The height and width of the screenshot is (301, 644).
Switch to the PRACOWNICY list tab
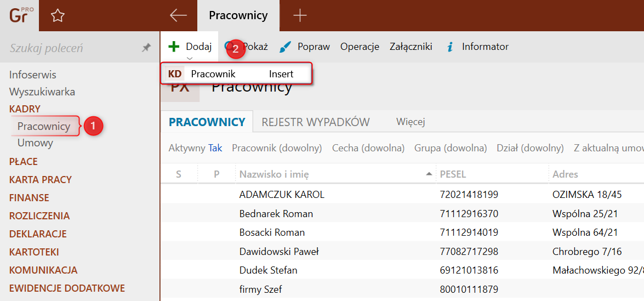click(x=207, y=122)
